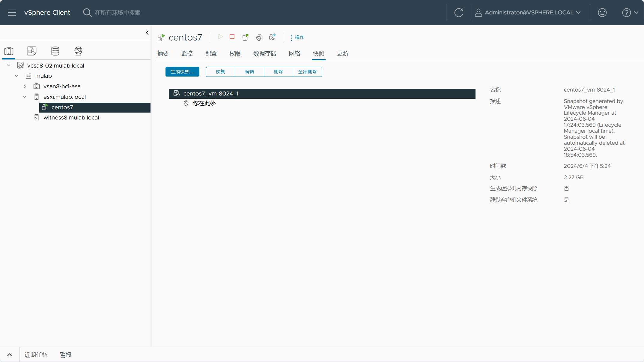Switch to the 更新 tab
This screenshot has height=362, width=644.
click(342, 53)
